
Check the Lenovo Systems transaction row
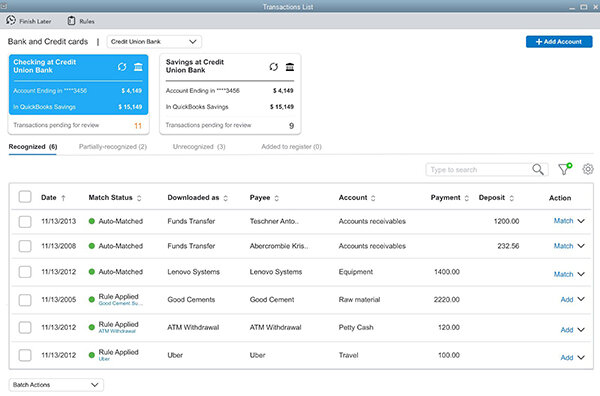coord(25,272)
